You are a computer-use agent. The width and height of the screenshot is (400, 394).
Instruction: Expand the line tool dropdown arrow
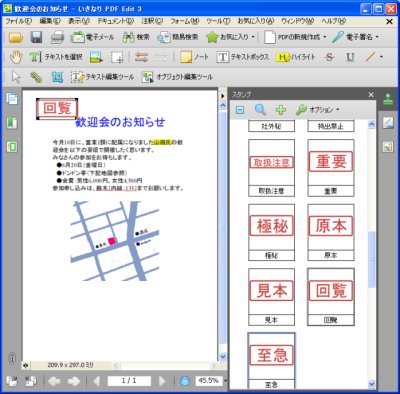click(381, 57)
